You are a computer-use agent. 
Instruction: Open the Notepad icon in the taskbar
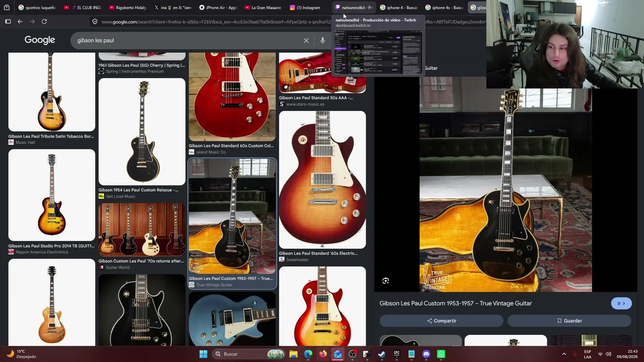point(412,354)
